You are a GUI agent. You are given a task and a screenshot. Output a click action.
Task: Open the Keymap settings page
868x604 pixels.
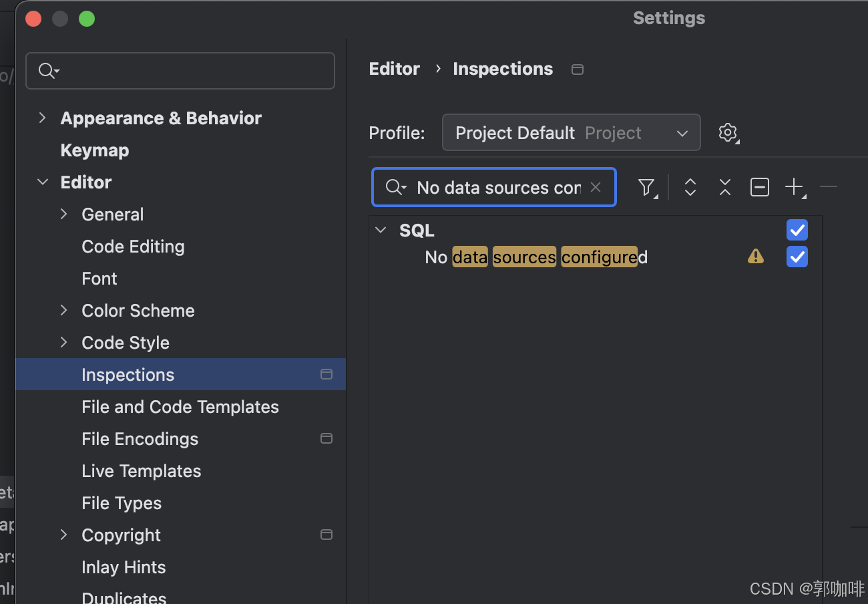click(x=95, y=150)
